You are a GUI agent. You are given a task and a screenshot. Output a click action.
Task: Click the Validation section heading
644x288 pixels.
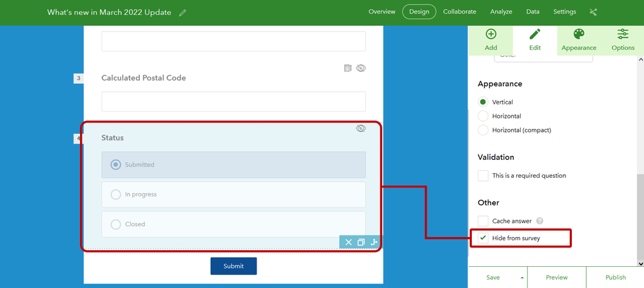click(x=496, y=157)
